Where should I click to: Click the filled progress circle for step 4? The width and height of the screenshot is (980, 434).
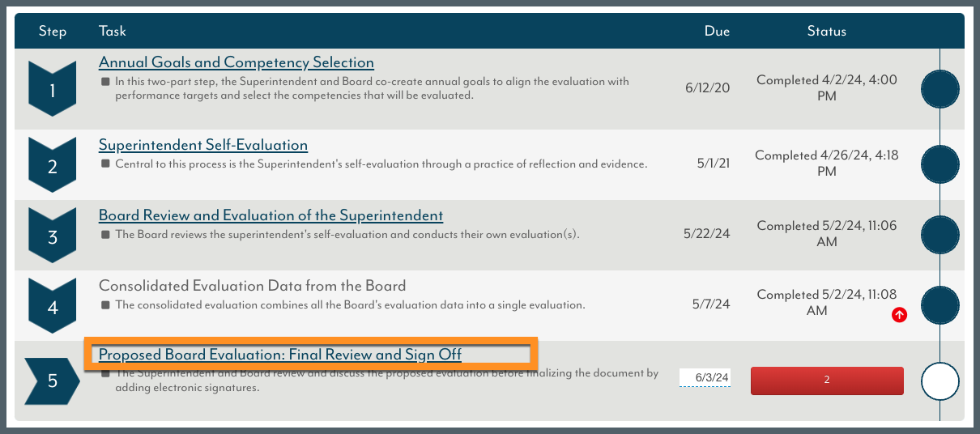click(940, 305)
